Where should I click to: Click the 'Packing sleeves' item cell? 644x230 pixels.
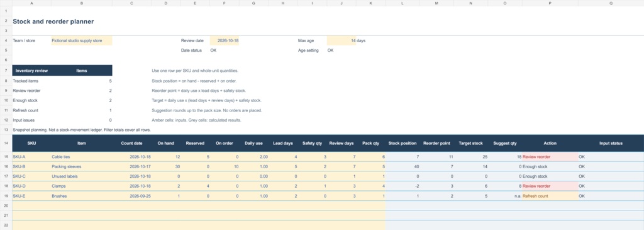81,166
